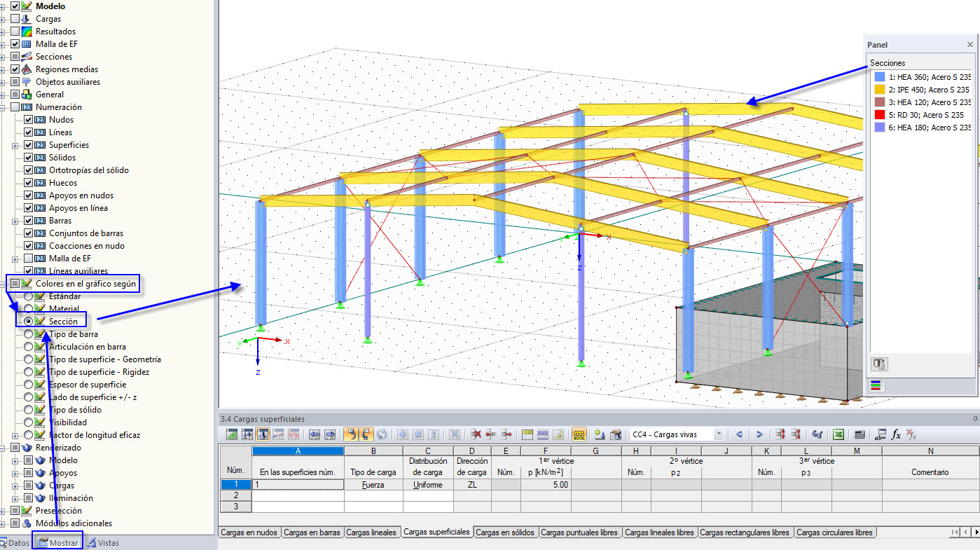
Task: Click the crossed-out fx icon
Action: coord(911,434)
